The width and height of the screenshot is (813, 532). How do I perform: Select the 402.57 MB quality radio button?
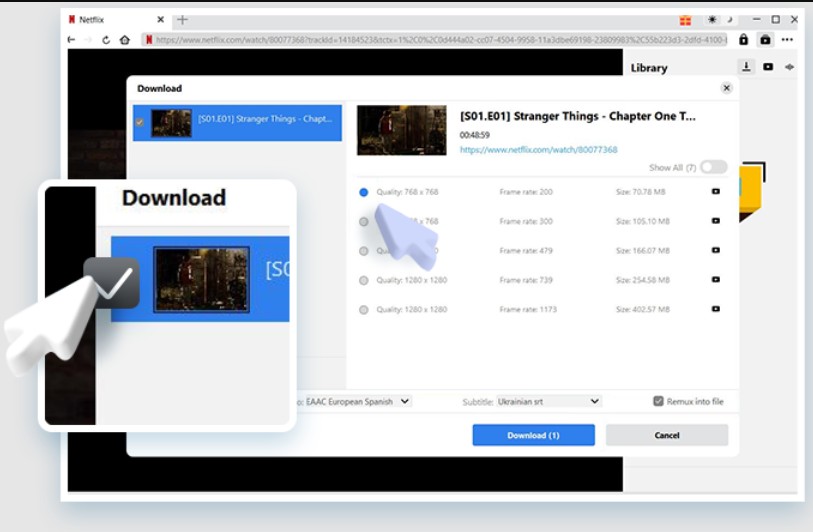[x=363, y=310]
